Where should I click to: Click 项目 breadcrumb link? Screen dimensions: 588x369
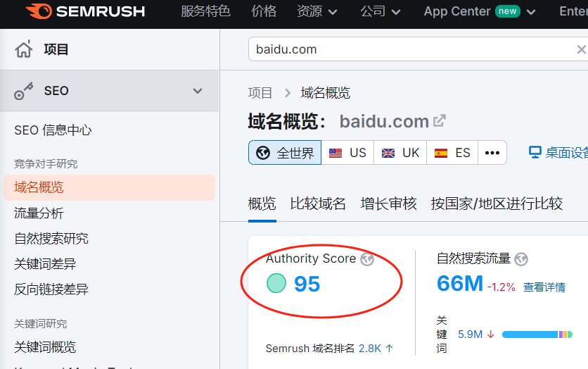(260, 93)
